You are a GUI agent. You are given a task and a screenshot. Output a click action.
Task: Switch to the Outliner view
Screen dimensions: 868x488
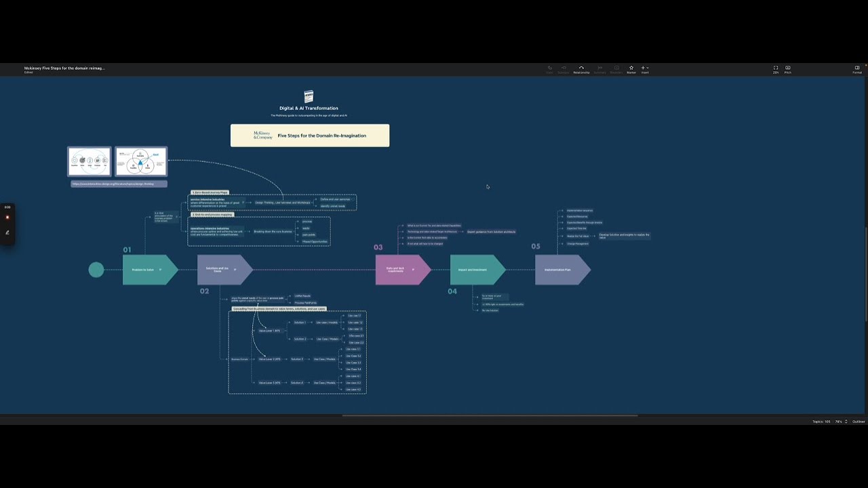pyautogui.click(x=859, y=422)
